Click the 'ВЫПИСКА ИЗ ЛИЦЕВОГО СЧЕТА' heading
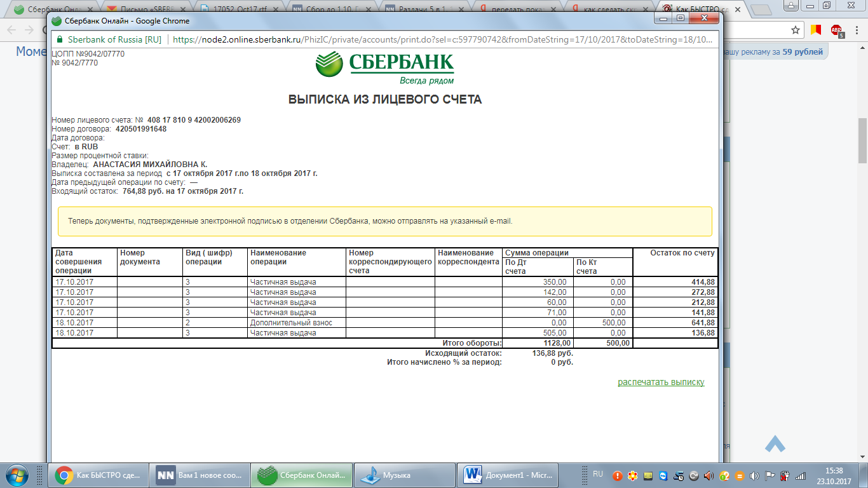The height and width of the screenshot is (488, 868). pyautogui.click(x=385, y=100)
